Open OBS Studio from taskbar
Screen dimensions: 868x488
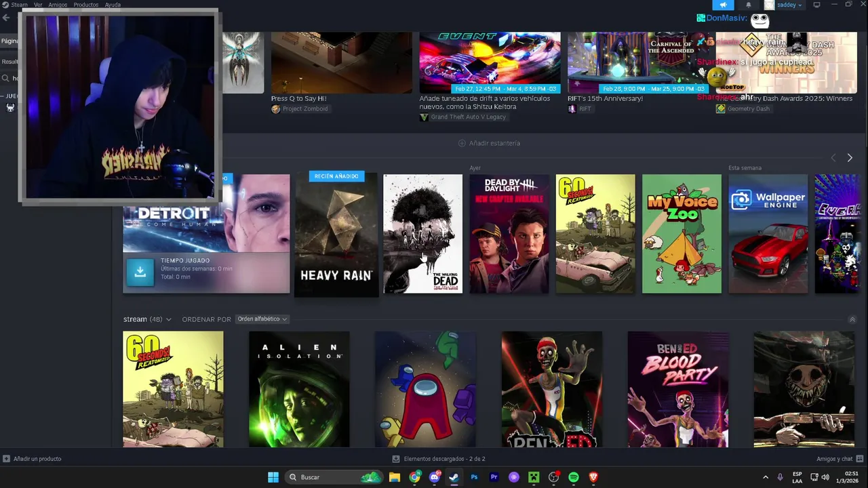pyautogui.click(x=553, y=477)
